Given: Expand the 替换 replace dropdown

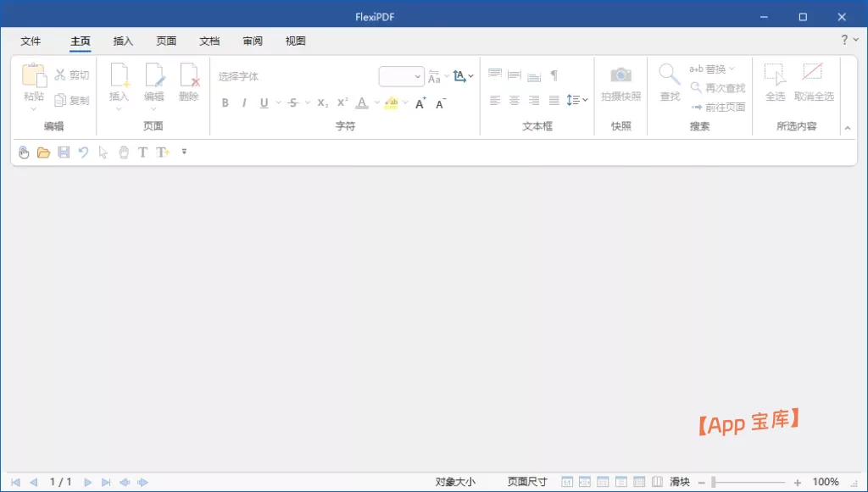Looking at the screenshot, I should [732, 69].
